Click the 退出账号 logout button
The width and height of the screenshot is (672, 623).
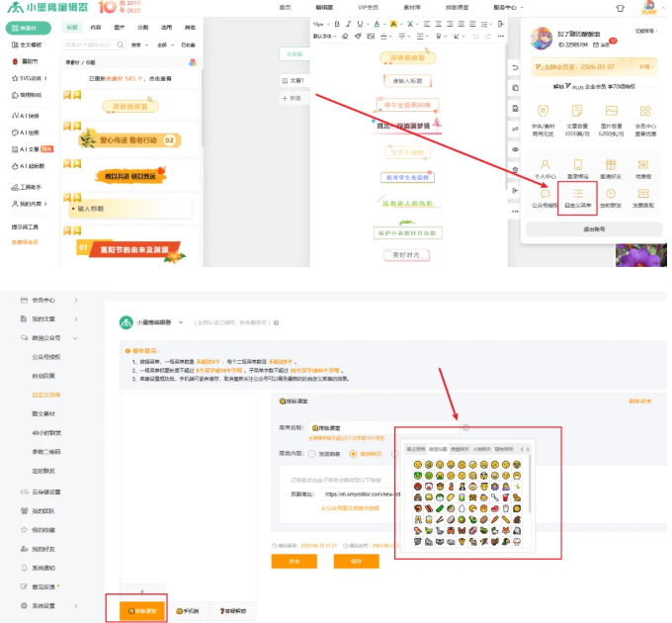593,228
